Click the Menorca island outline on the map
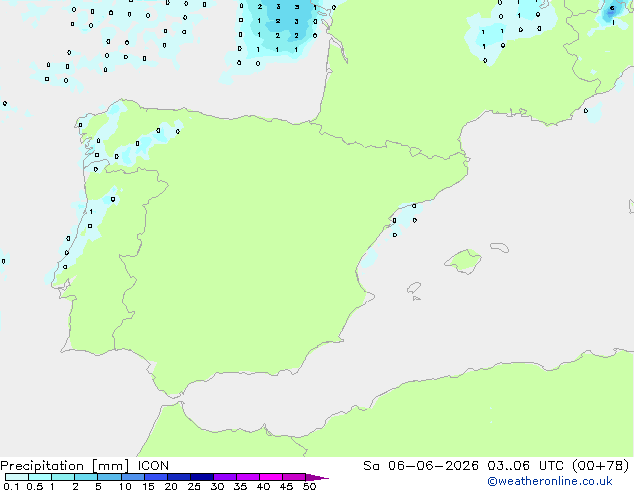Viewport: 634px width, 490px height. click(500, 247)
